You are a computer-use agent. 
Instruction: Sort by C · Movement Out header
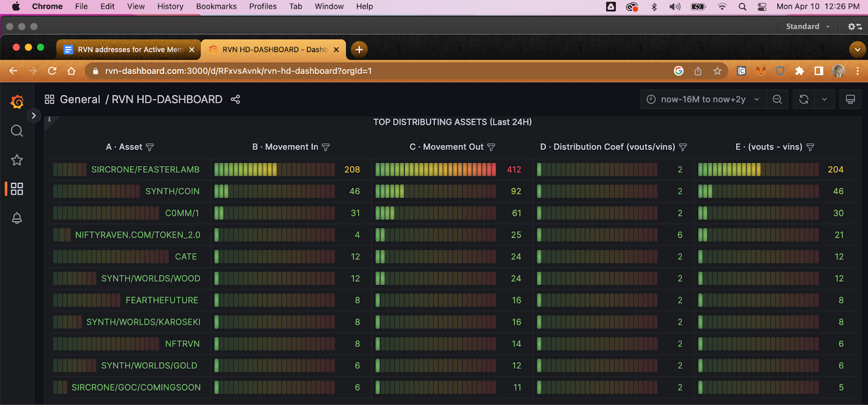pyautogui.click(x=446, y=147)
